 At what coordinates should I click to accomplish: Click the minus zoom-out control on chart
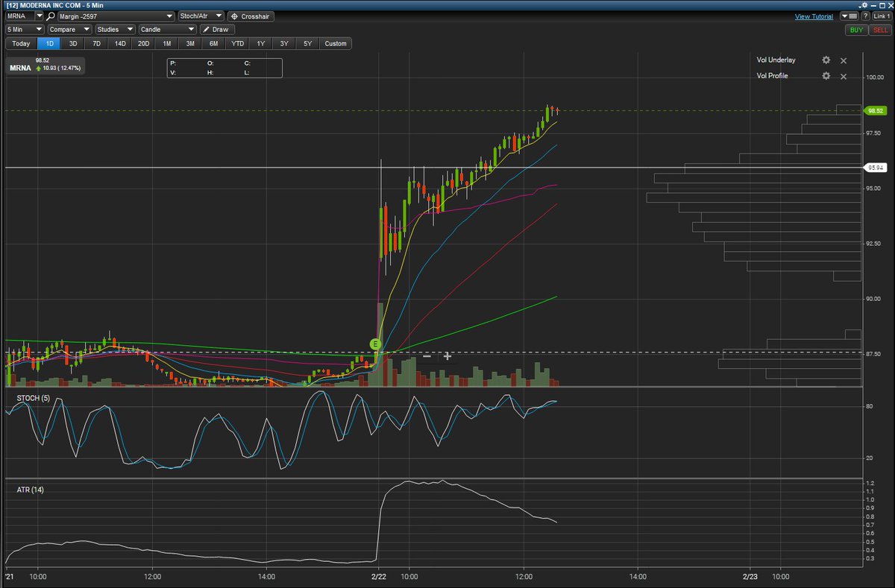click(427, 355)
